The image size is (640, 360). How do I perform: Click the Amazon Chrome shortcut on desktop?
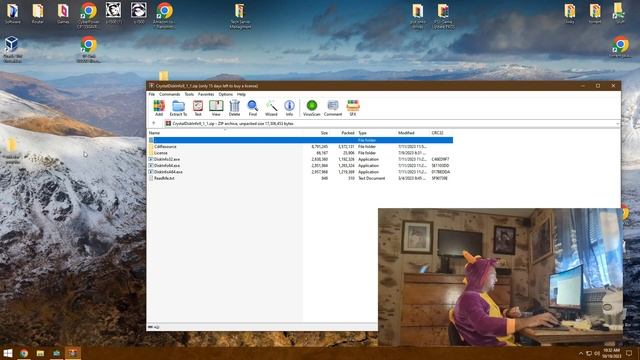pos(164,16)
